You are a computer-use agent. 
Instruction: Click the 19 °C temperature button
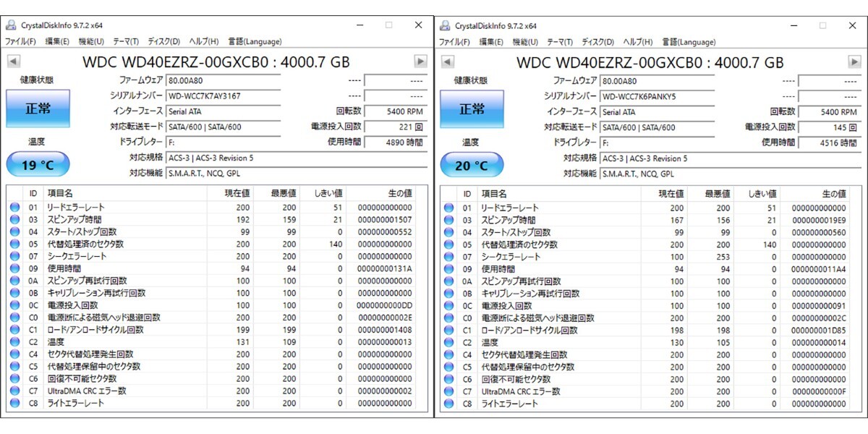(x=38, y=165)
